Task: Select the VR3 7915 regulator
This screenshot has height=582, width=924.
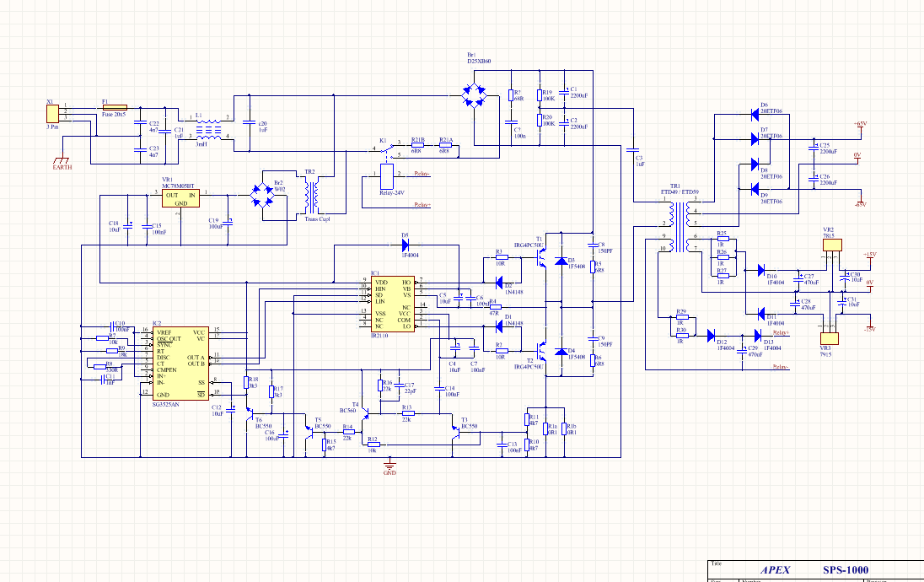Action: click(829, 338)
